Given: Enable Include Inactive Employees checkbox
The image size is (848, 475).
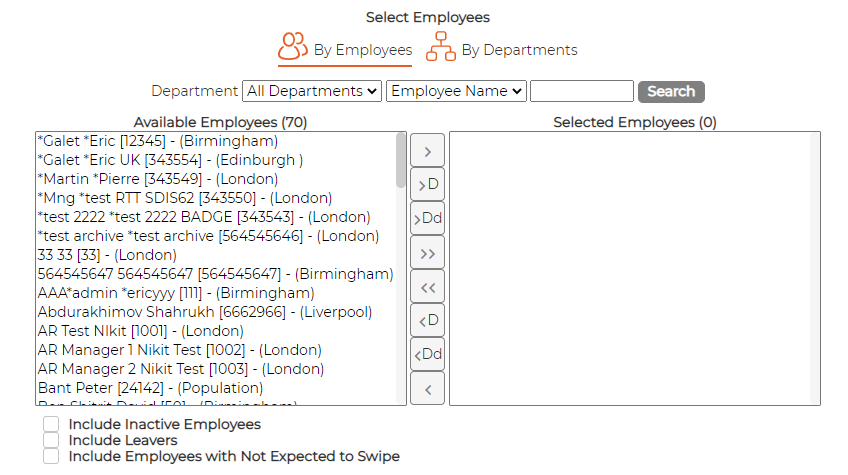Looking at the screenshot, I should (x=51, y=424).
